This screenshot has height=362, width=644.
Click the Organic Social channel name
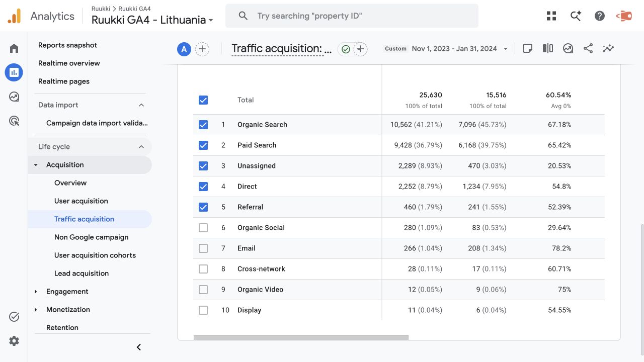click(261, 228)
